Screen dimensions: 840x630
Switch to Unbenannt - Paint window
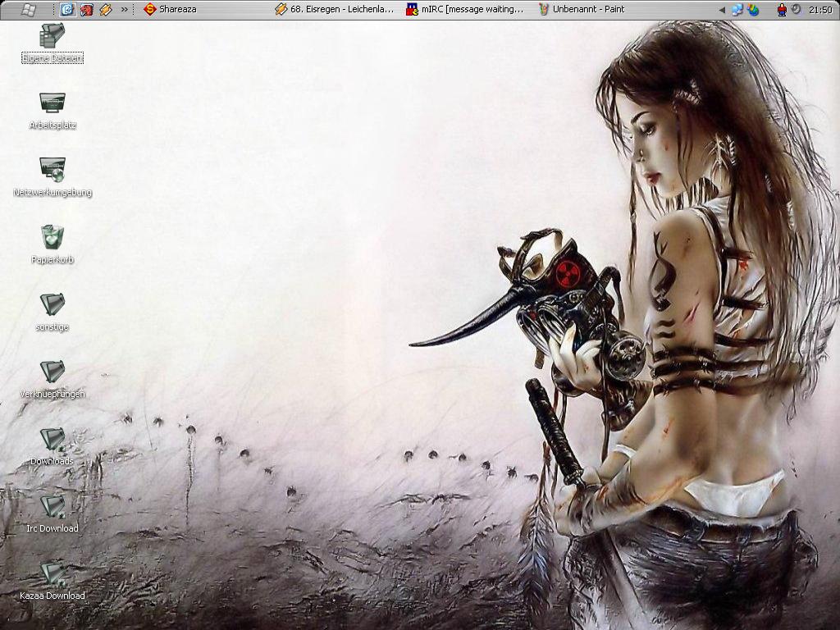(x=582, y=10)
